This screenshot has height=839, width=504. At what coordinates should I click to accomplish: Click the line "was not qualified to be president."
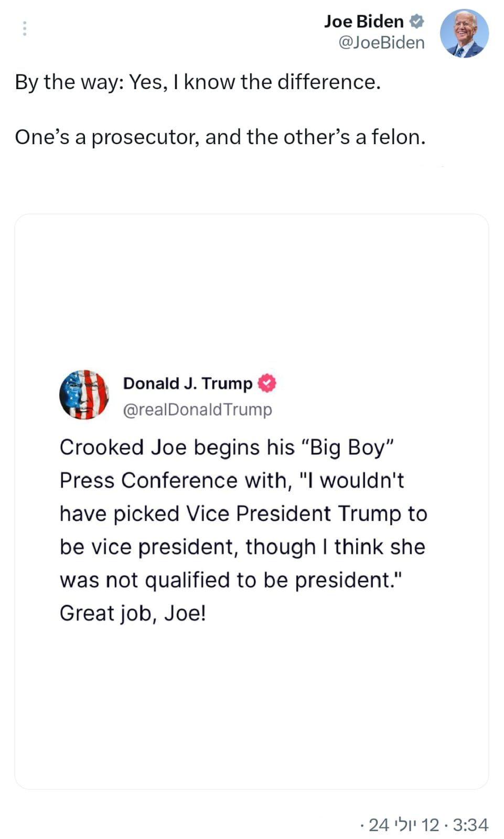point(231,580)
